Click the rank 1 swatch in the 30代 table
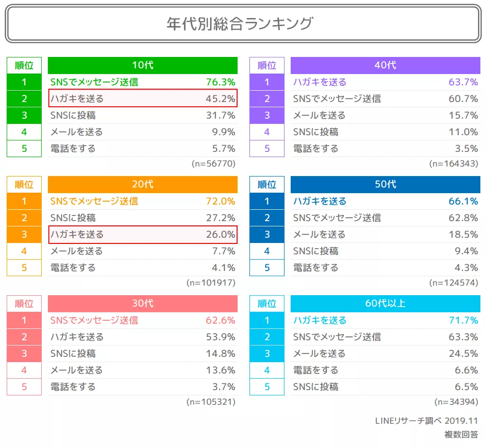487x448 pixels. tap(24, 320)
